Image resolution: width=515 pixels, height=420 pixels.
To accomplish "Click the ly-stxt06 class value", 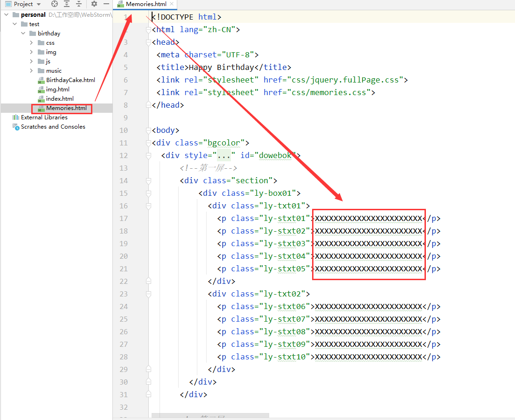I will (x=285, y=306).
